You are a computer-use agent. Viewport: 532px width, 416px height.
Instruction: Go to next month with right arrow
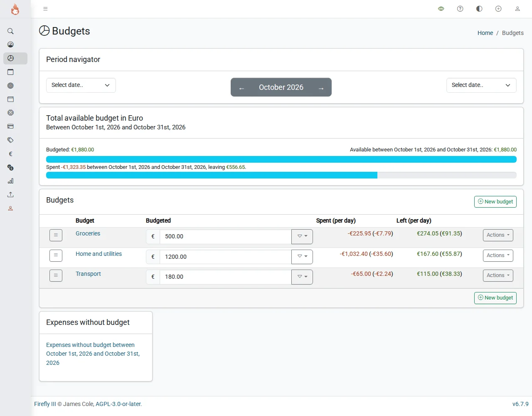point(321,88)
